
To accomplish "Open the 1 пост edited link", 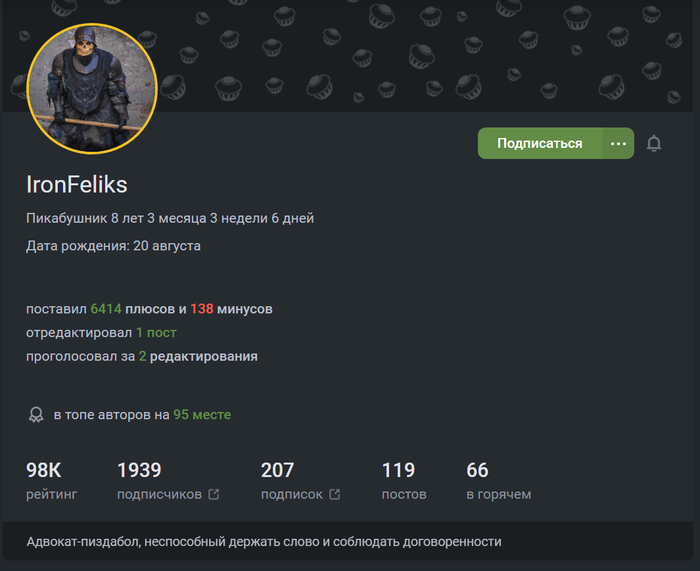I will point(156,333).
